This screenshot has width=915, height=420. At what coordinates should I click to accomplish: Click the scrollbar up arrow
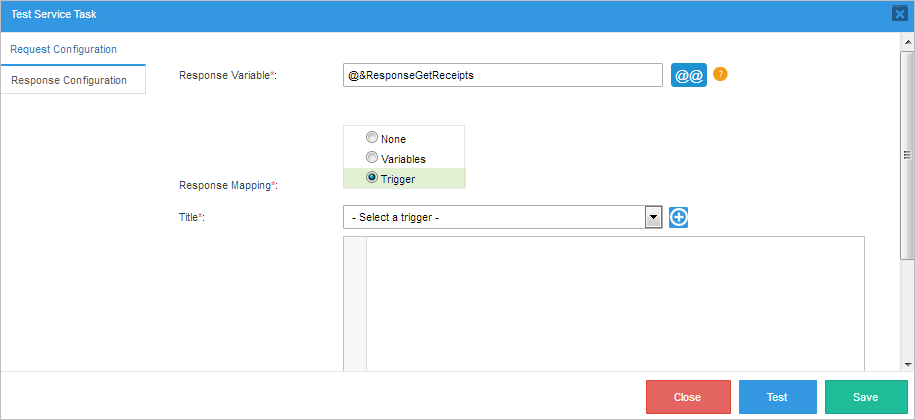907,40
